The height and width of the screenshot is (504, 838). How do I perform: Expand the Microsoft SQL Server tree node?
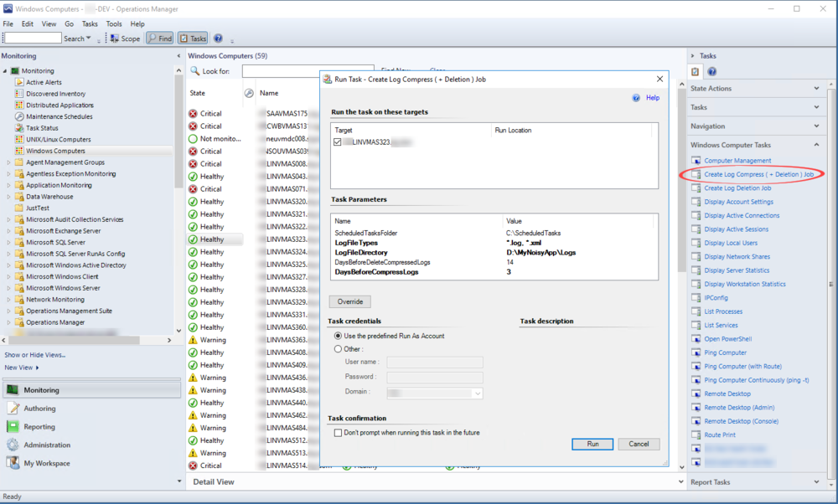9,242
